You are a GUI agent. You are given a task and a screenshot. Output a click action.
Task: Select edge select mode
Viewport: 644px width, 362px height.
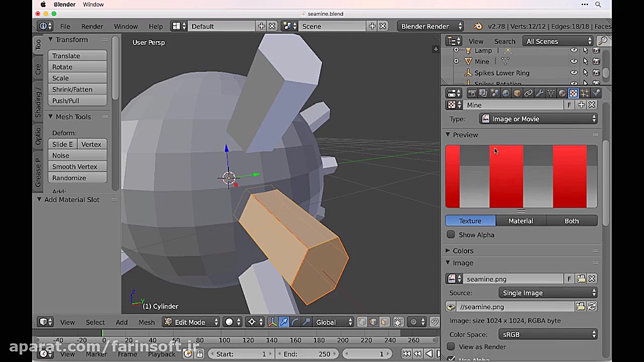tap(373, 322)
